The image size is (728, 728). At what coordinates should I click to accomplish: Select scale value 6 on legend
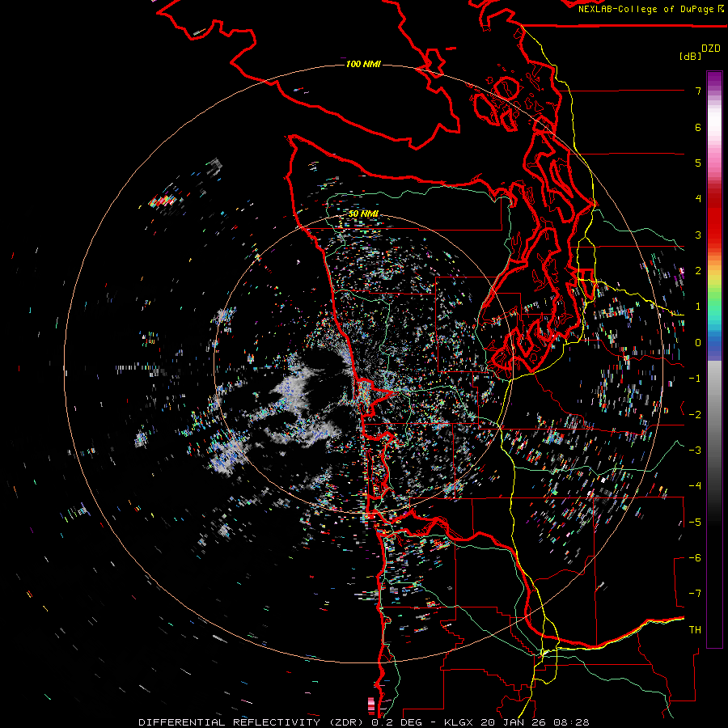[698, 127]
